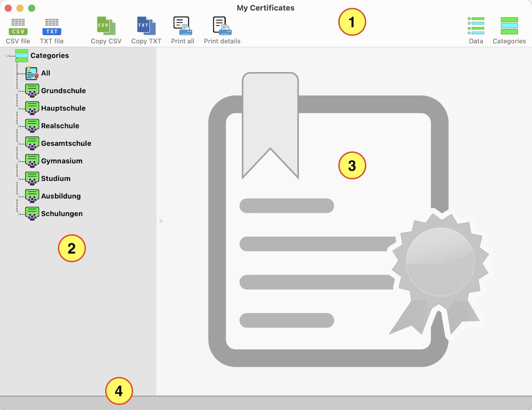Viewport: 532px width, 410px height.
Task: Maximize the window with the green button
Action: coord(31,8)
